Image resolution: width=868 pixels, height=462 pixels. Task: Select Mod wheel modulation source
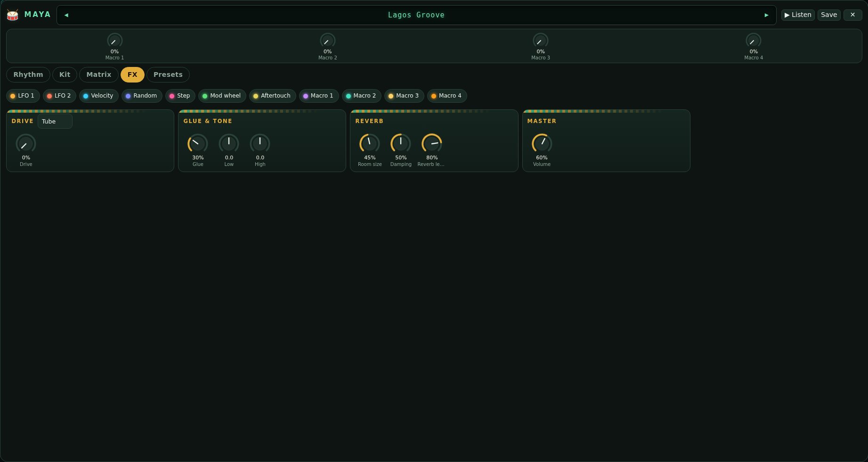tap(222, 96)
